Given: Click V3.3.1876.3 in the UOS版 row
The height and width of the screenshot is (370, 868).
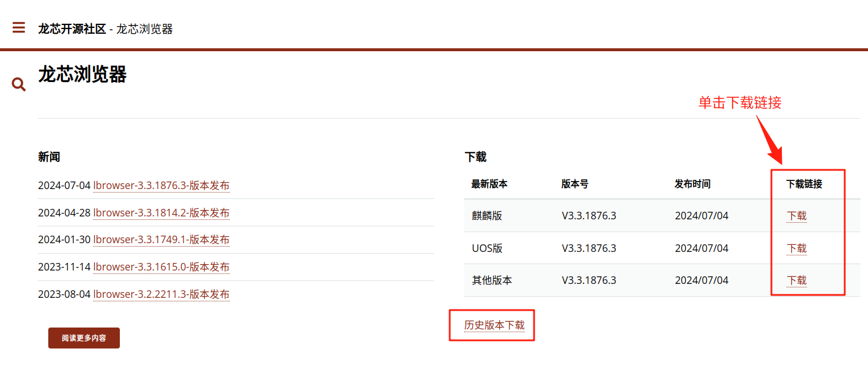Looking at the screenshot, I should (x=589, y=248).
